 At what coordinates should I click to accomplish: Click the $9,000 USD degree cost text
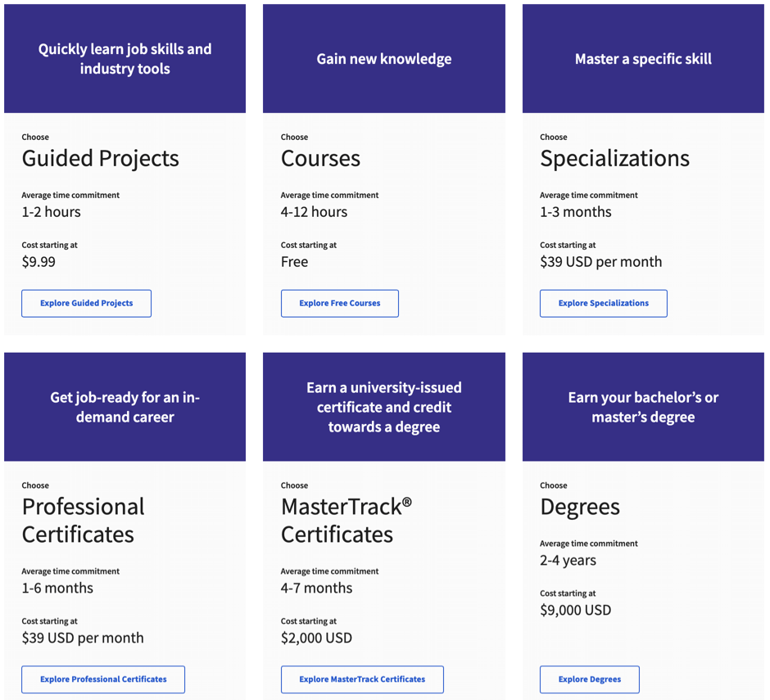(x=576, y=610)
